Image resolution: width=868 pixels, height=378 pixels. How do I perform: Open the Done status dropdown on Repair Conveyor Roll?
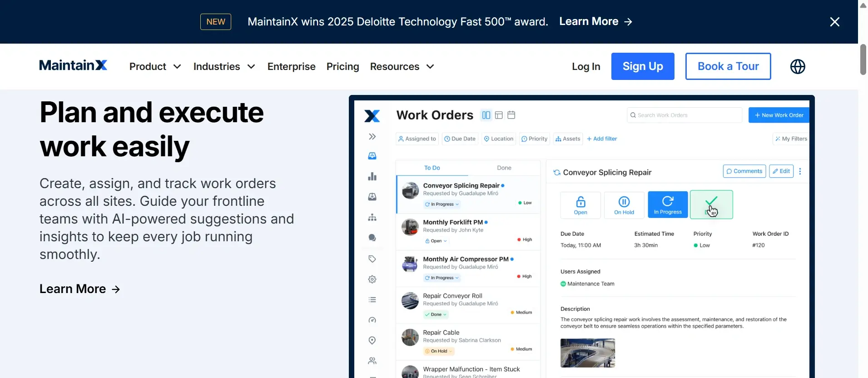[436, 314]
